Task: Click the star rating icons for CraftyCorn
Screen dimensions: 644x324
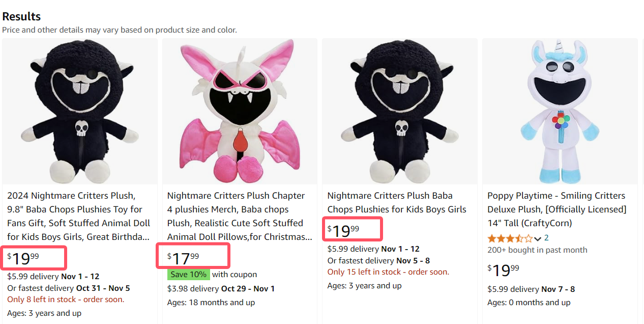Action: (x=510, y=238)
